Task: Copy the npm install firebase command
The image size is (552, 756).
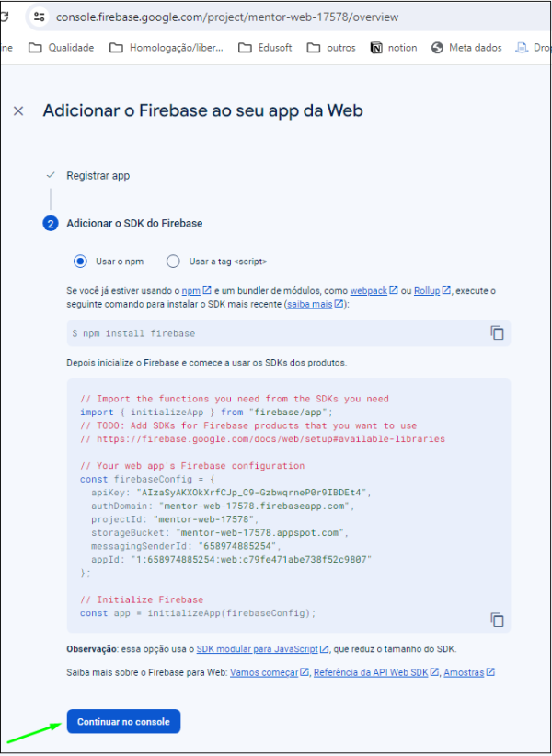Action: tap(497, 332)
